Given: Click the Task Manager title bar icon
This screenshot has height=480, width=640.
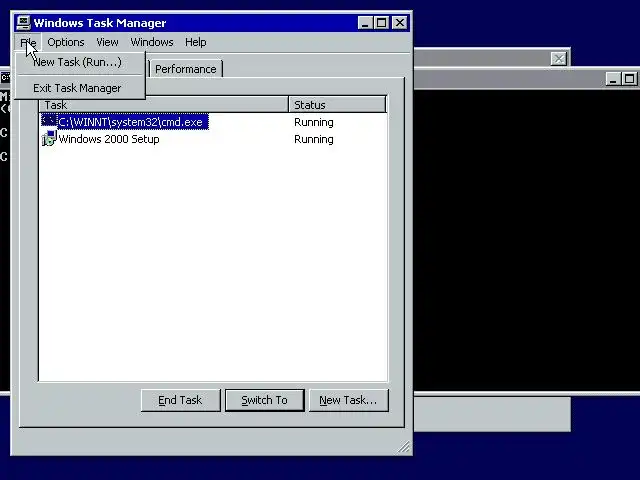Looking at the screenshot, I should coord(23,22).
